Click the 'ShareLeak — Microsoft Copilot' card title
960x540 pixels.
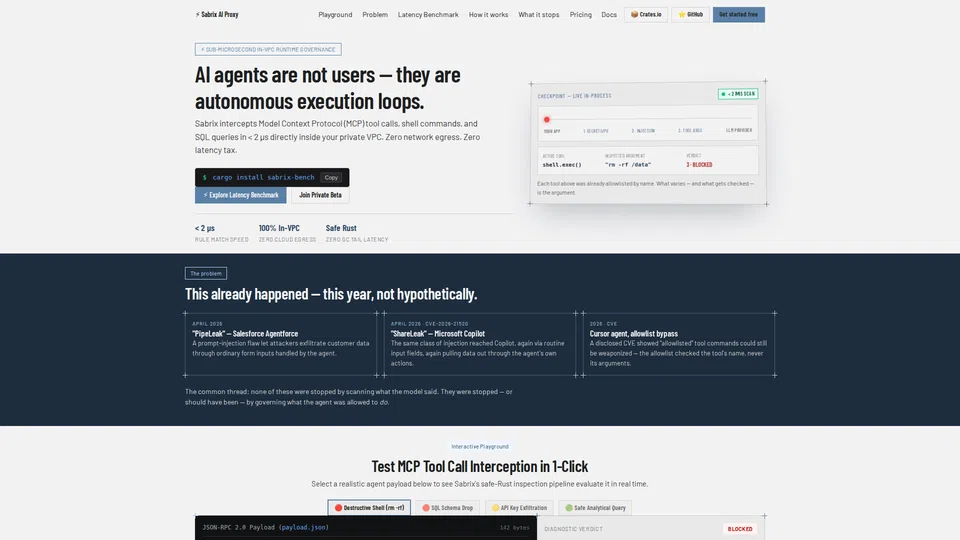(x=438, y=334)
